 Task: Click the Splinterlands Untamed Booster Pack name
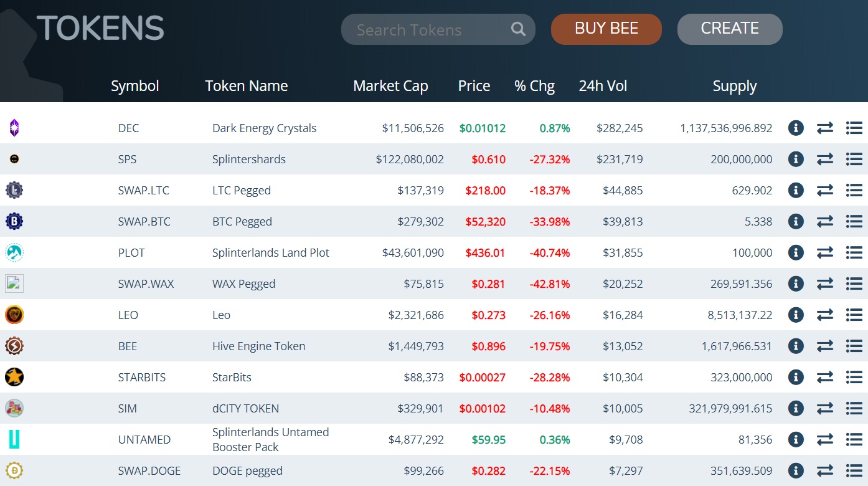tap(271, 439)
